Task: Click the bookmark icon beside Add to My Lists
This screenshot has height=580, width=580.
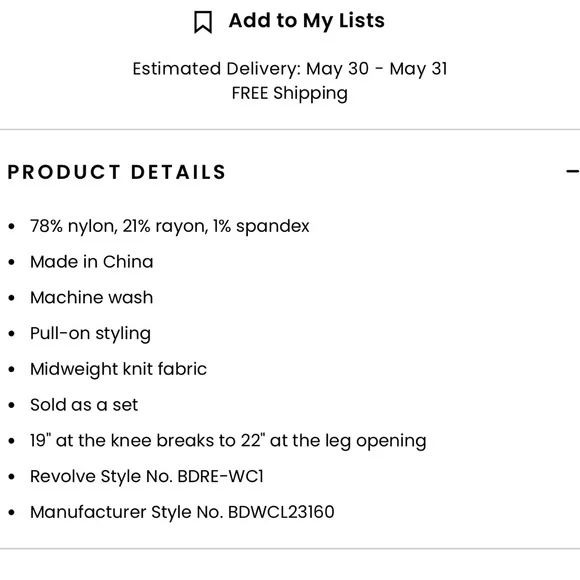Action: 203,22
